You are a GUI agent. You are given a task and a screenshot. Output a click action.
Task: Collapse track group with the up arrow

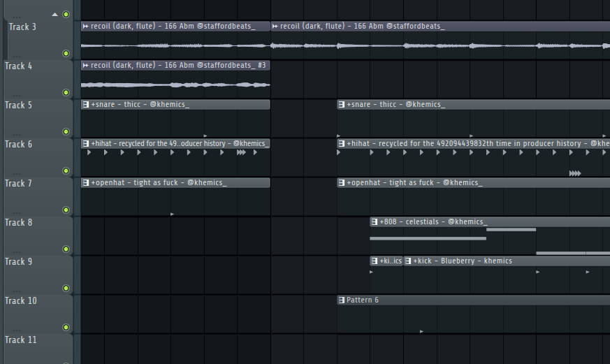55,15
